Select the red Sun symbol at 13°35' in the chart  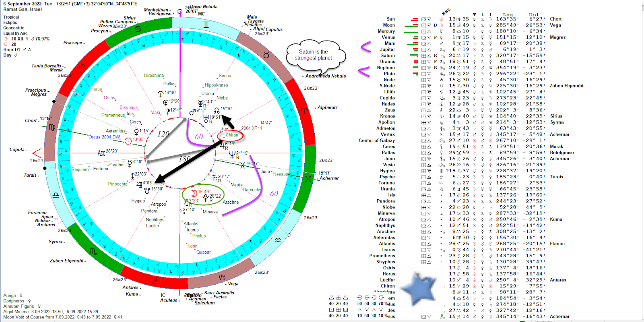point(128,141)
